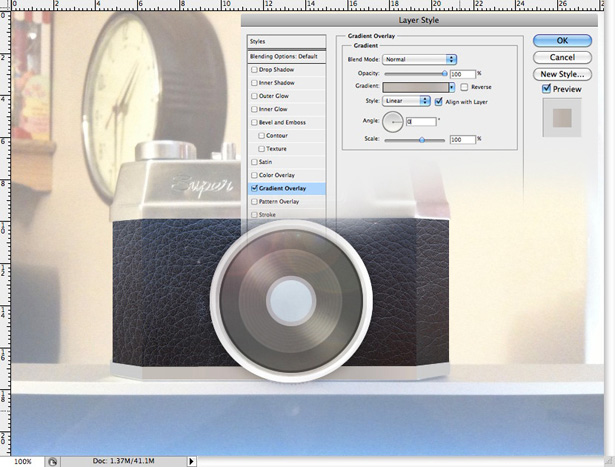Uncheck the Gradient Overlay checkbox
Viewport: 615px width, 467px height.
(x=254, y=189)
